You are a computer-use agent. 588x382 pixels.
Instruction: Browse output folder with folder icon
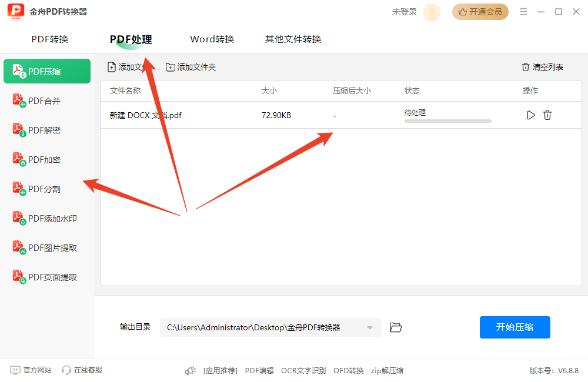click(396, 327)
